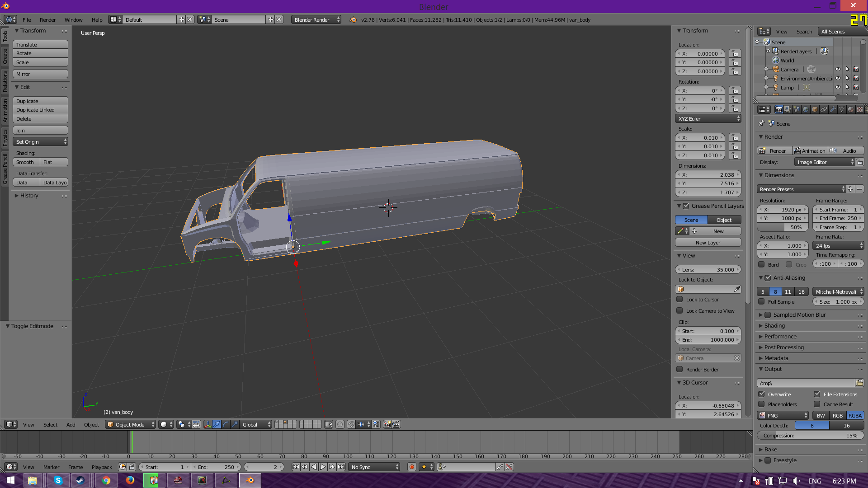This screenshot has width=868, height=488.
Task: Open the Render menu in header
Action: 47,20
